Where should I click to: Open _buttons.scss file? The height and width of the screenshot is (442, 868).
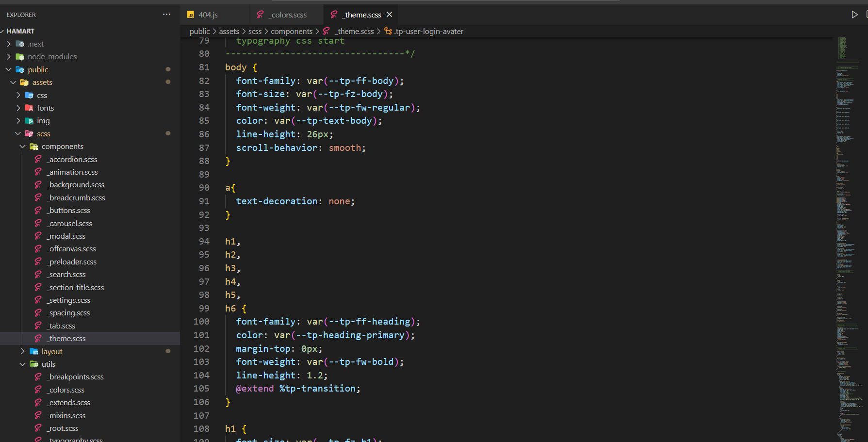pos(68,210)
